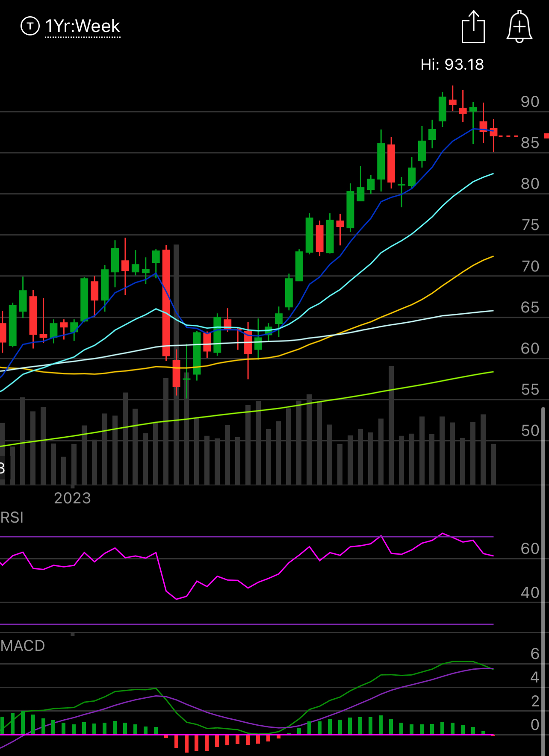This screenshot has height=756, width=549.
Task: Select the 75 price axis label
Action: tap(530, 225)
